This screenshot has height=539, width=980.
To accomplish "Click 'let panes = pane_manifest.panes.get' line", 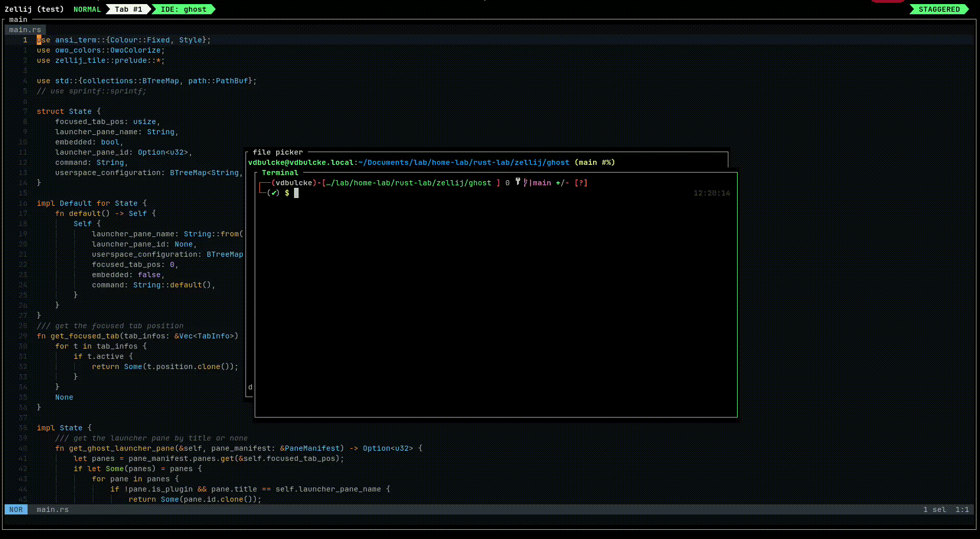I will [x=209, y=458].
